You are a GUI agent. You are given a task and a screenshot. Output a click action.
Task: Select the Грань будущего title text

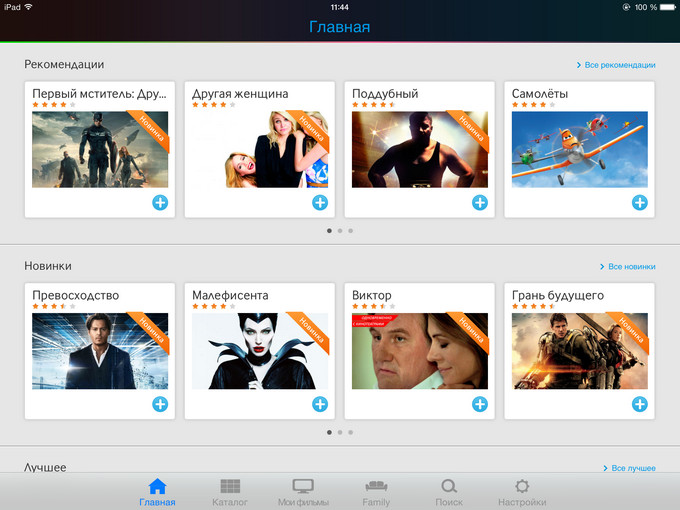tap(558, 296)
